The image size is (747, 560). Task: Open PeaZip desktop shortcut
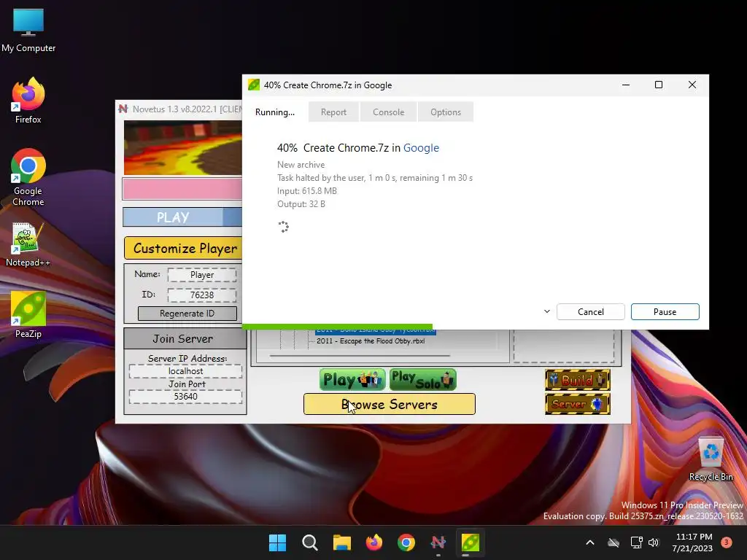(28, 315)
